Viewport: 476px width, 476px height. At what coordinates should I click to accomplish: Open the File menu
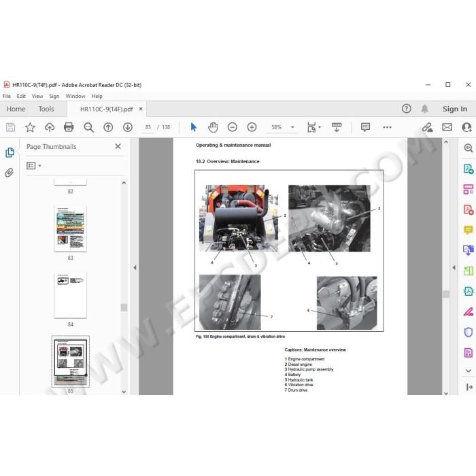click(x=6, y=96)
